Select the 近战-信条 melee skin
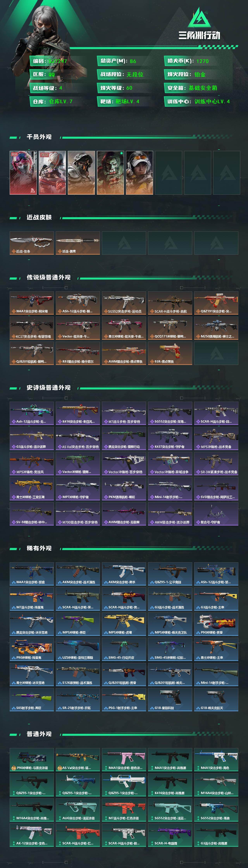The height and width of the screenshot is (868, 248). point(32,243)
